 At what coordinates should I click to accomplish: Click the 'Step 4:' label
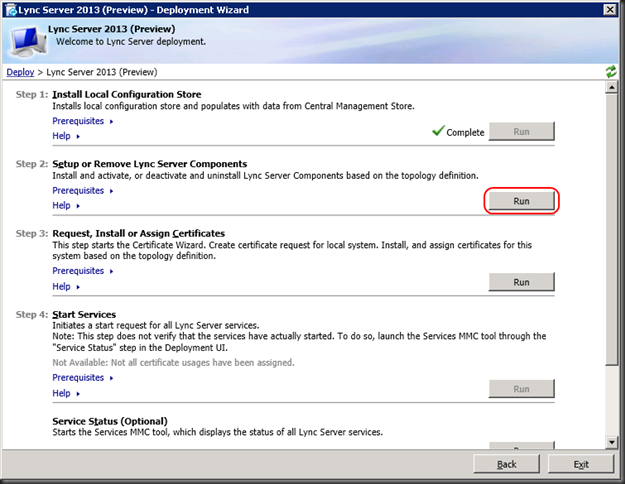pyautogui.click(x=31, y=315)
